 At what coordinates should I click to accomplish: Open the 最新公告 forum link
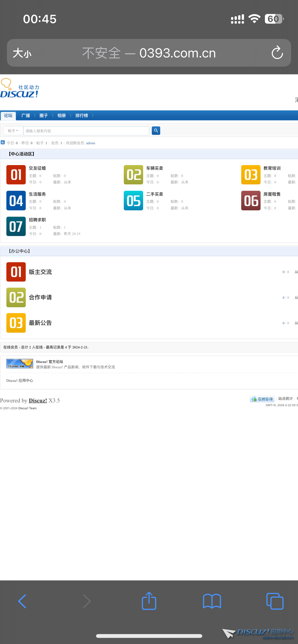point(40,323)
